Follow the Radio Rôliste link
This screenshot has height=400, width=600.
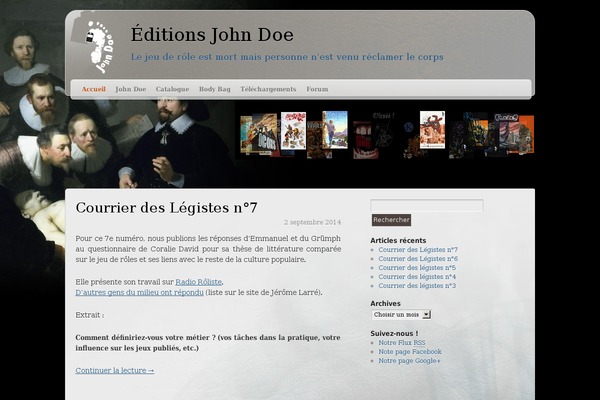pos(199,282)
